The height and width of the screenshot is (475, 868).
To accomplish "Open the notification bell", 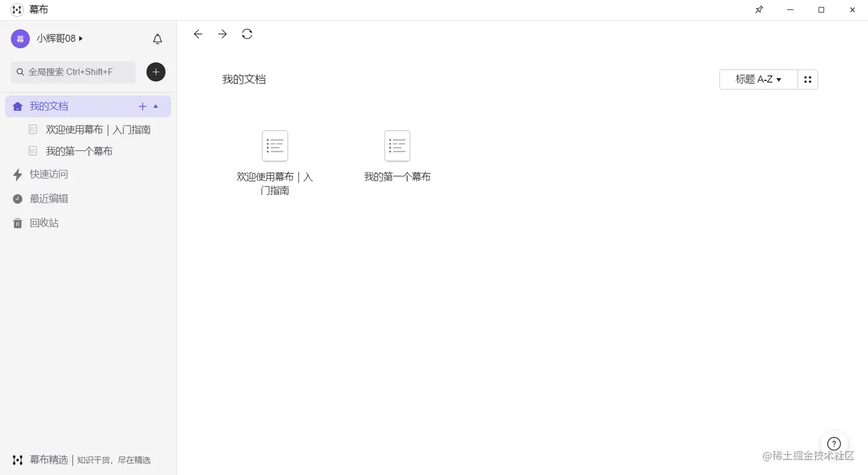I will pyautogui.click(x=157, y=38).
